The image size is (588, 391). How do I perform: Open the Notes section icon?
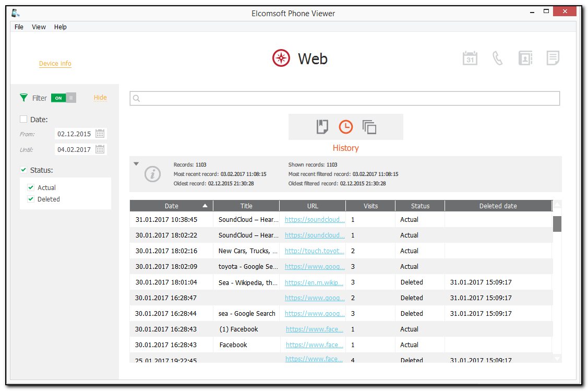coord(553,58)
